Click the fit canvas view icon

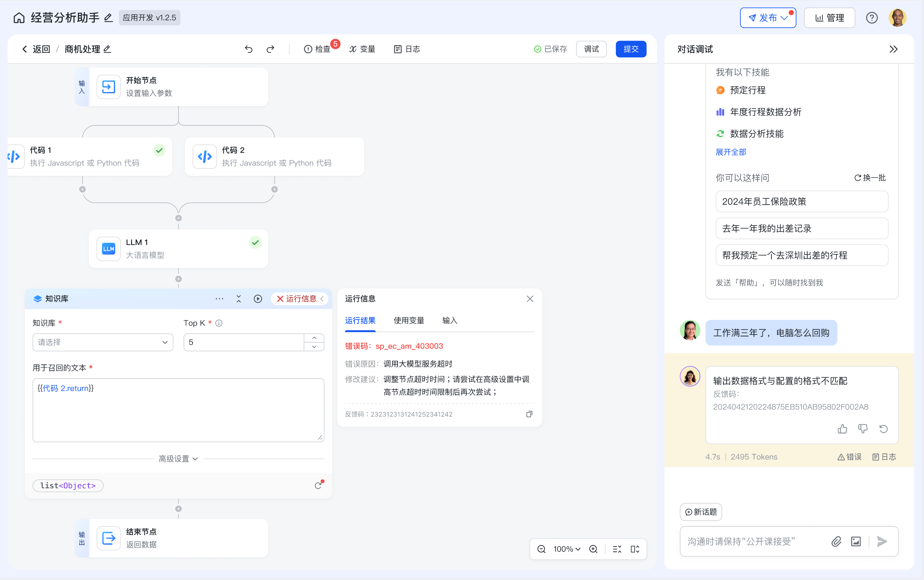coord(635,549)
